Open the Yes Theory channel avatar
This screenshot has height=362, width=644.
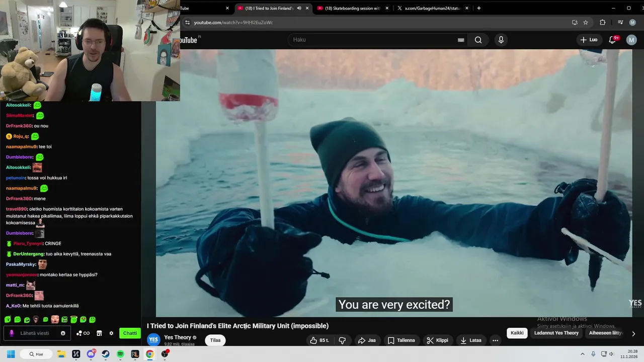[x=153, y=340]
